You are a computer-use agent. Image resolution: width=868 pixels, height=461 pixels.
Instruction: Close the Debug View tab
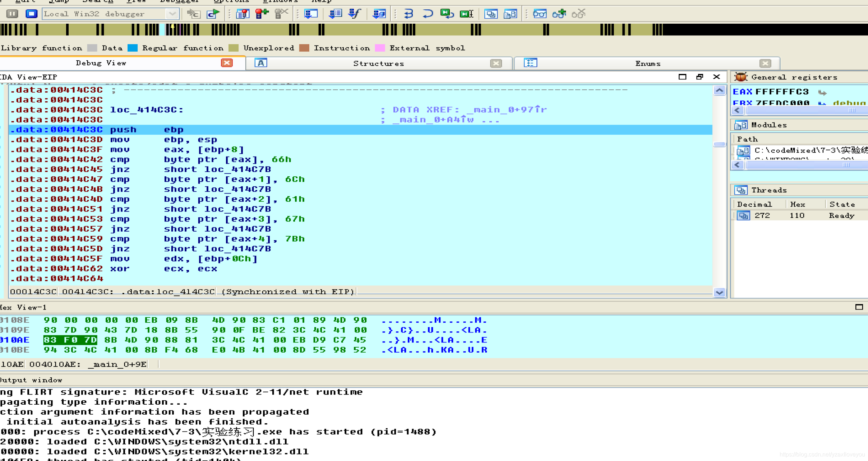[227, 63]
